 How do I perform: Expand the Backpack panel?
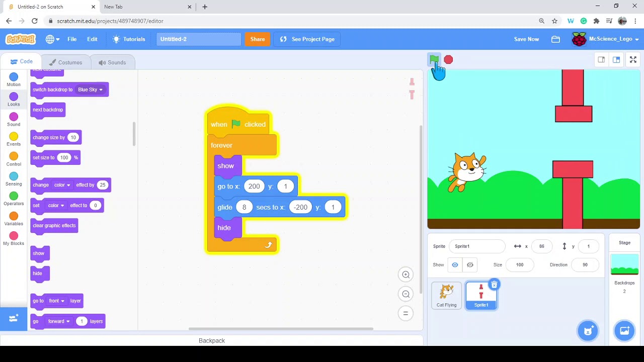pos(212,340)
